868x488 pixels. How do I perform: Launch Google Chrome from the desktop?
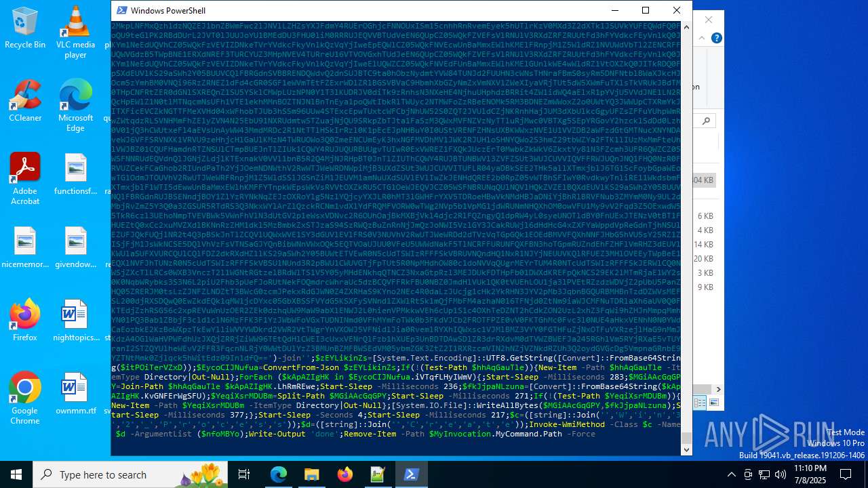coord(25,398)
